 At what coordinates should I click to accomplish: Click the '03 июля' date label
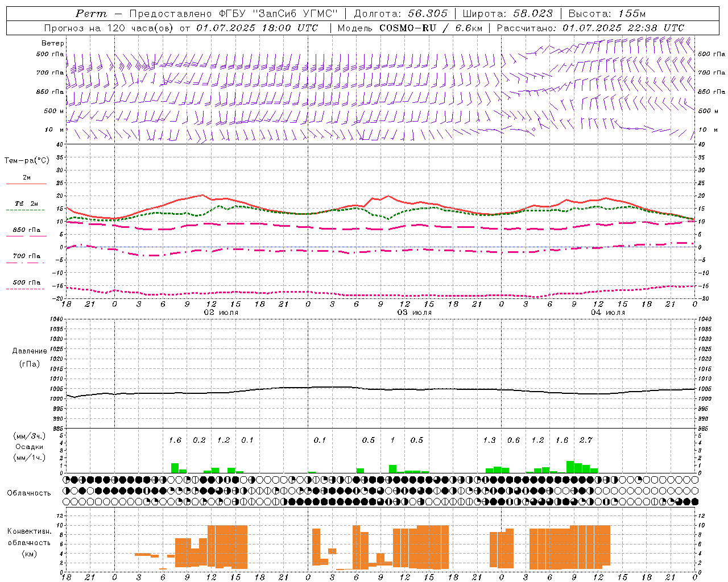pos(415,313)
